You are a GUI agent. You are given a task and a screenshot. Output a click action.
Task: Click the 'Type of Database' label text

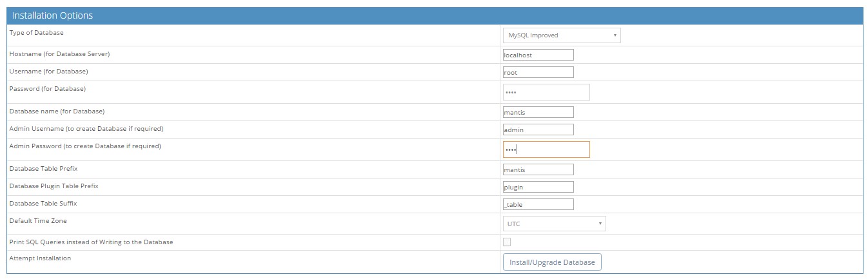(x=37, y=32)
